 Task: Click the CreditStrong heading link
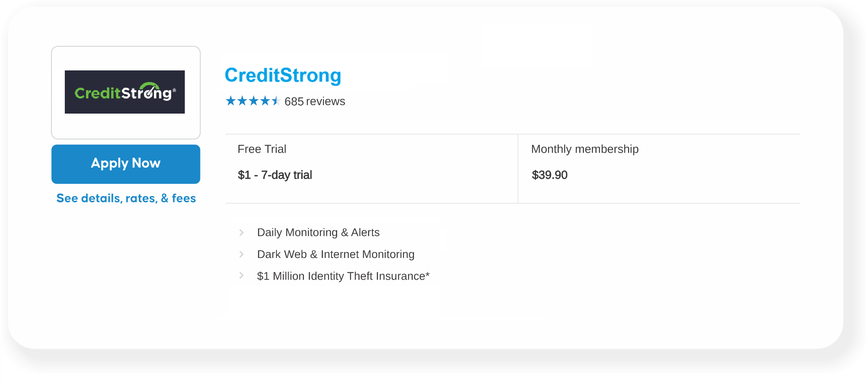[x=283, y=75]
